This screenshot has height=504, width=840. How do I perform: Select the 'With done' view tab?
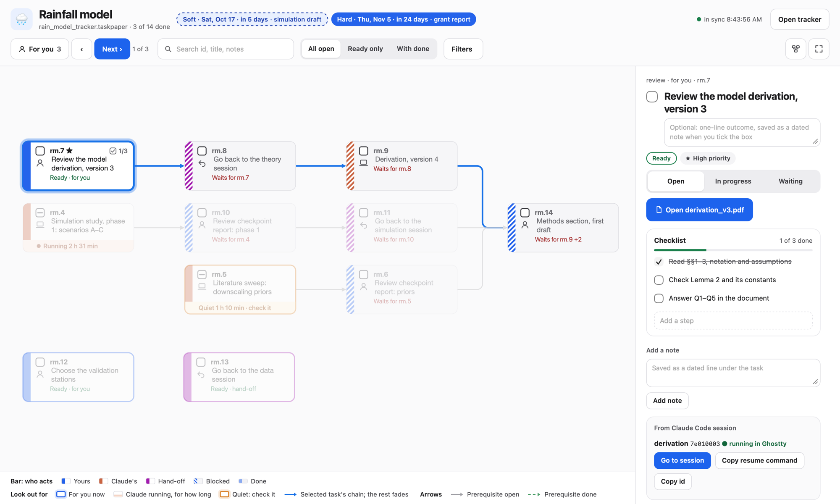point(413,49)
